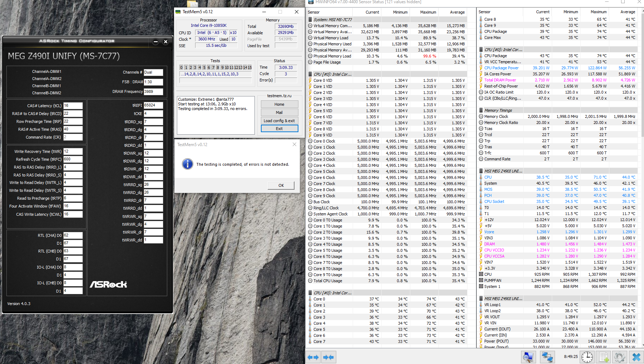Click the expand columns arrows icon in HWiNFO

313,357
